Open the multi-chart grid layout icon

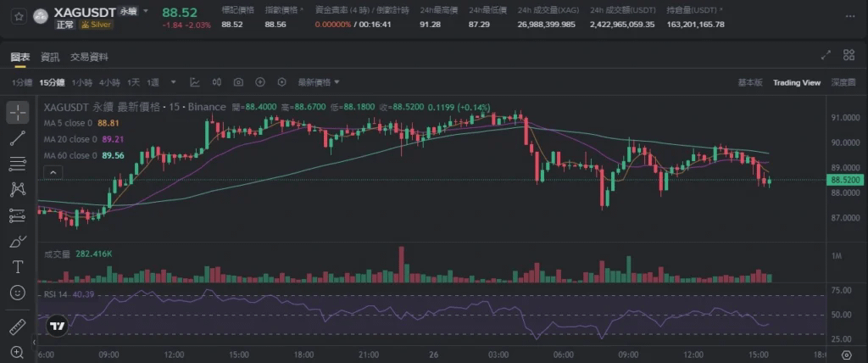pyautogui.click(x=849, y=55)
